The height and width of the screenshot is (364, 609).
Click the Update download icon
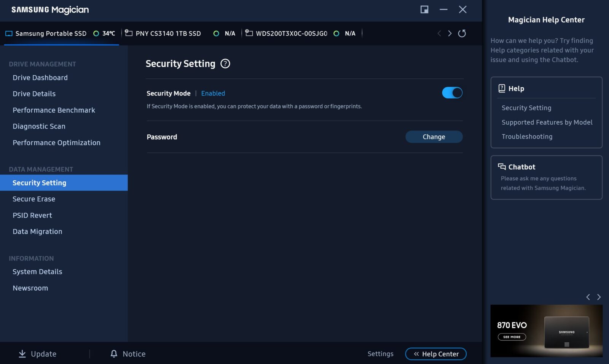pos(22,354)
